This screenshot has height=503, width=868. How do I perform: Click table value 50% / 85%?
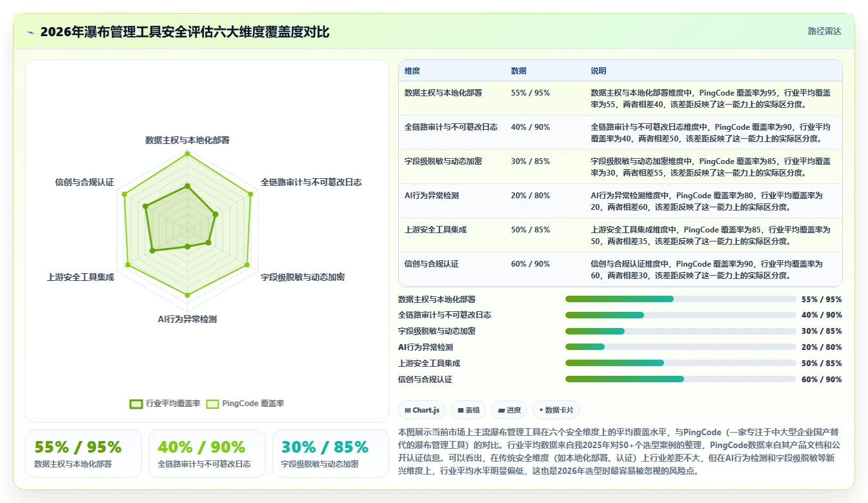click(530, 230)
